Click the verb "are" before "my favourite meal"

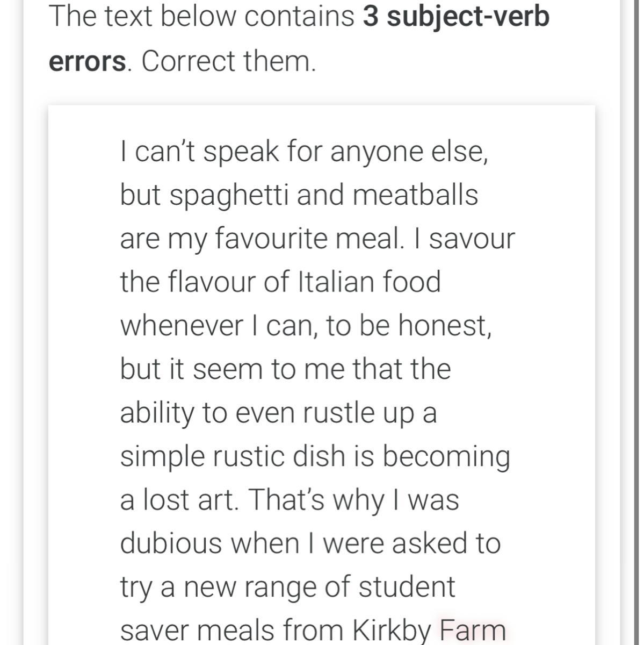140,239
